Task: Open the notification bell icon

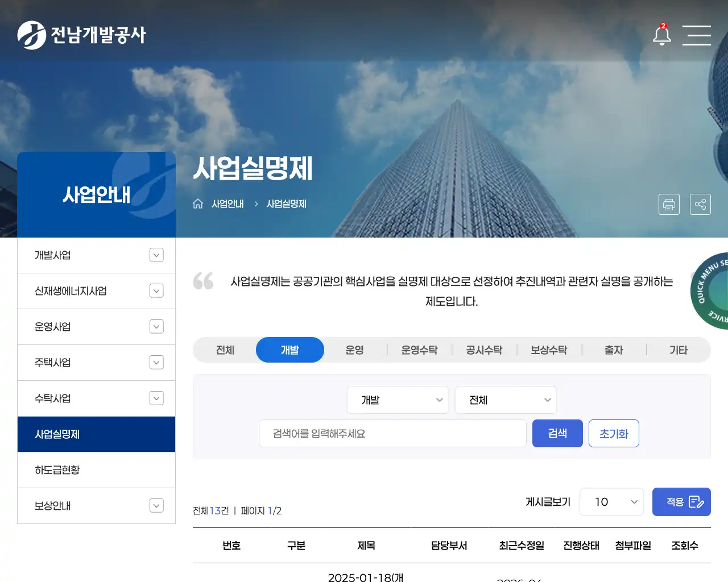Action: click(661, 35)
